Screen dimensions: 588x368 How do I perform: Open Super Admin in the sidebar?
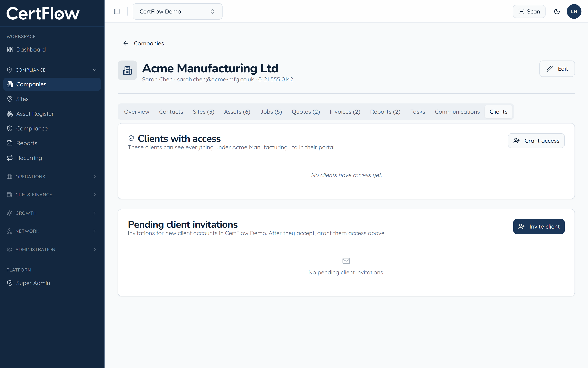pos(52,283)
